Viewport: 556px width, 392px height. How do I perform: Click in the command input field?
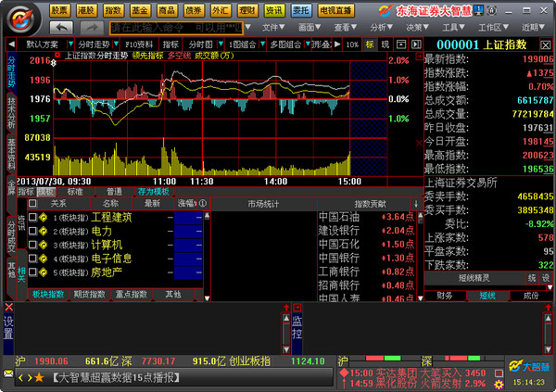pyautogui.click(x=176, y=27)
